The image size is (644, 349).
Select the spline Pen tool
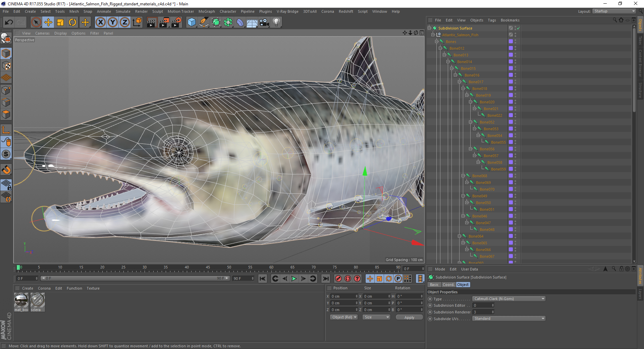click(x=204, y=22)
